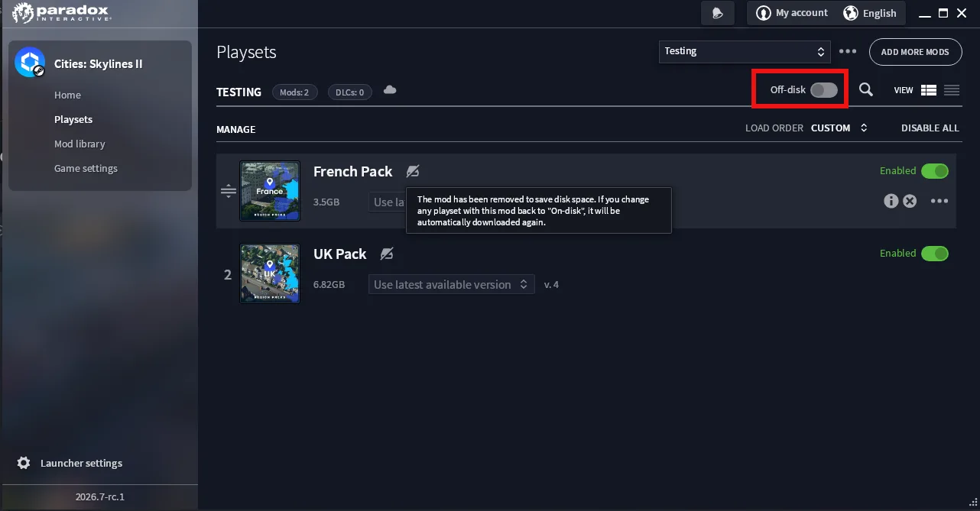Click the Cities: Skylines II title
980x511 pixels.
[98, 63]
